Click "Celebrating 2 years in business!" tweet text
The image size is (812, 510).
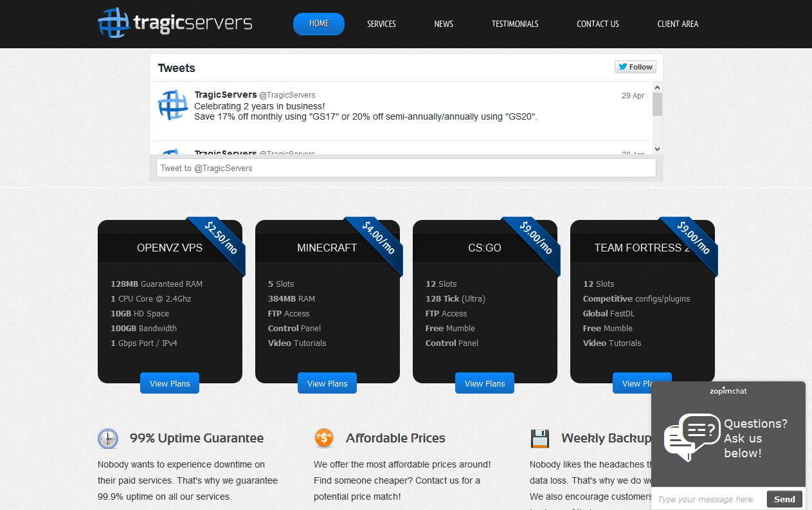tap(260, 106)
